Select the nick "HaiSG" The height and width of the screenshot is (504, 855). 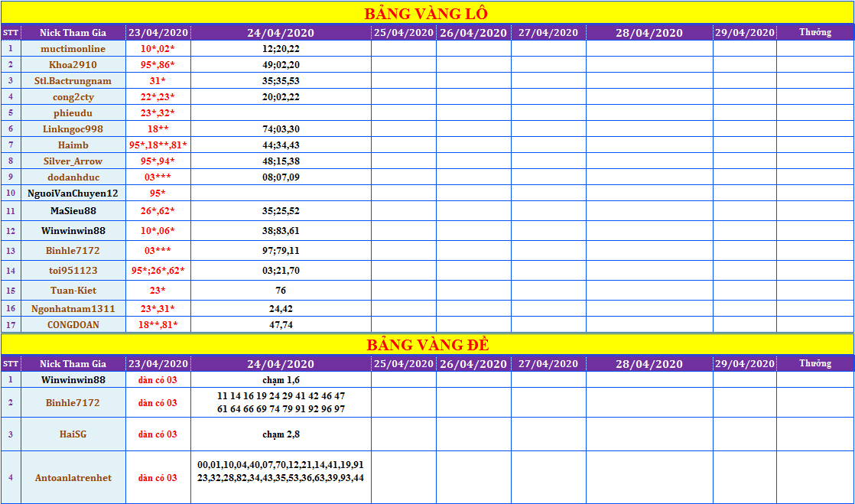pos(73,434)
